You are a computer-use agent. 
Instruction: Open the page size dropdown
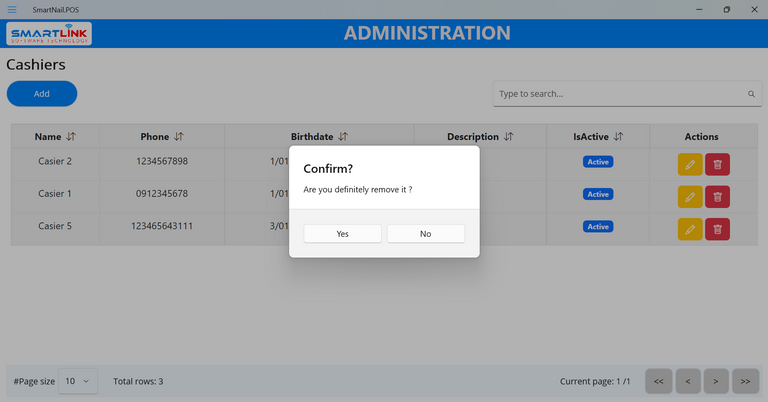pos(78,381)
